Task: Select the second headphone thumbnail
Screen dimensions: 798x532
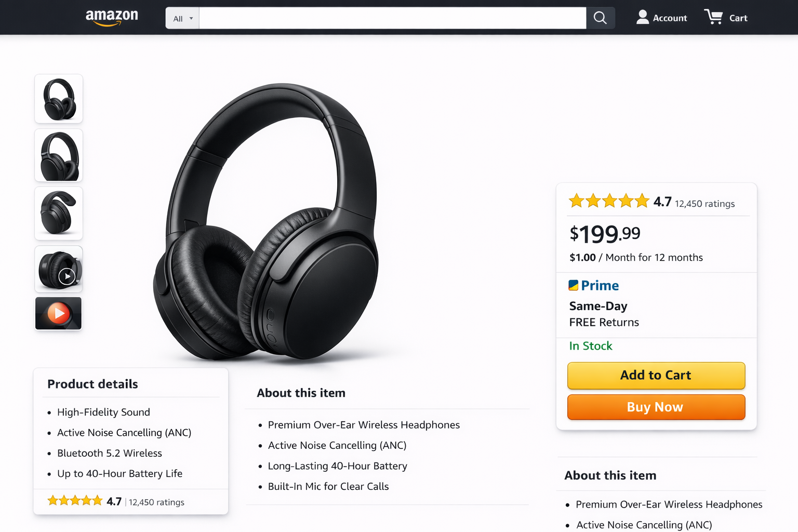Action: [x=59, y=156]
